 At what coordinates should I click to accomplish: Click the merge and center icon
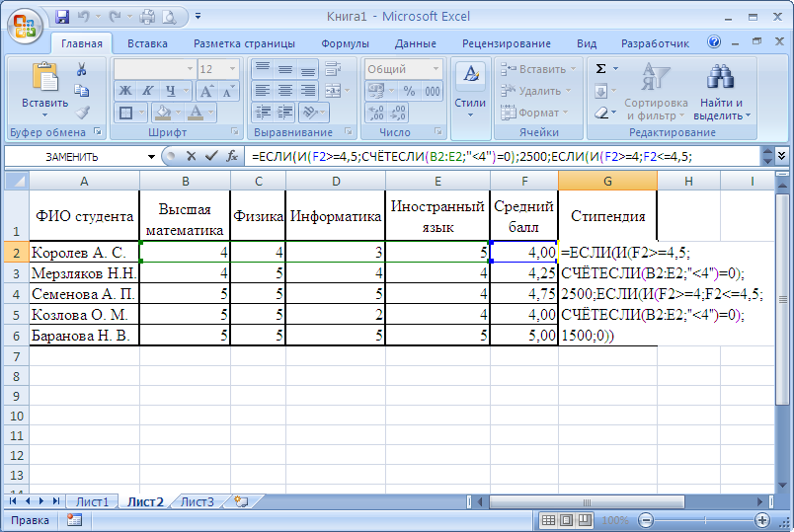[333, 91]
